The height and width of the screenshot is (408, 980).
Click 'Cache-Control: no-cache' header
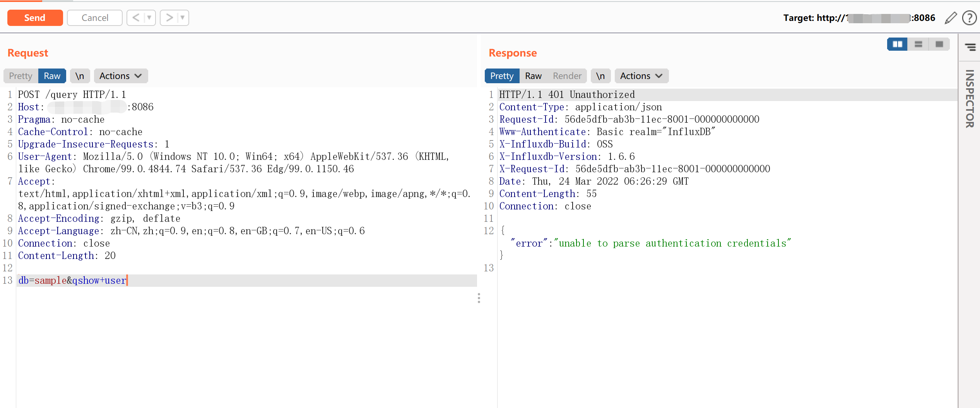80,132
